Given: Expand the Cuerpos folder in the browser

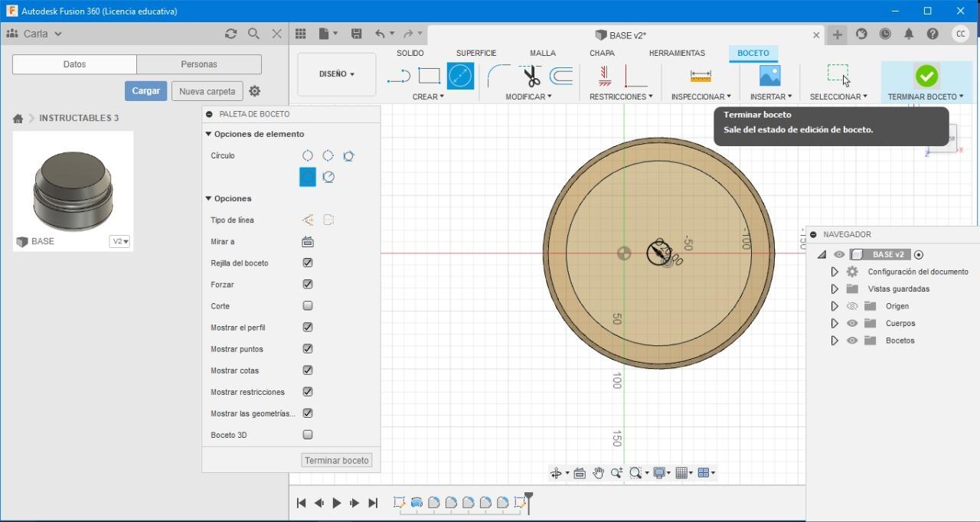Looking at the screenshot, I should coord(835,323).
